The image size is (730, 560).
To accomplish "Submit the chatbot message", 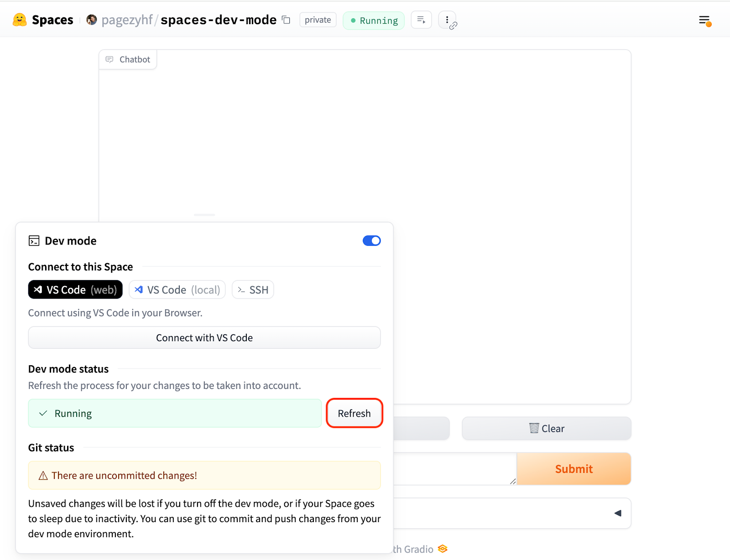I will tap(574, 469).
